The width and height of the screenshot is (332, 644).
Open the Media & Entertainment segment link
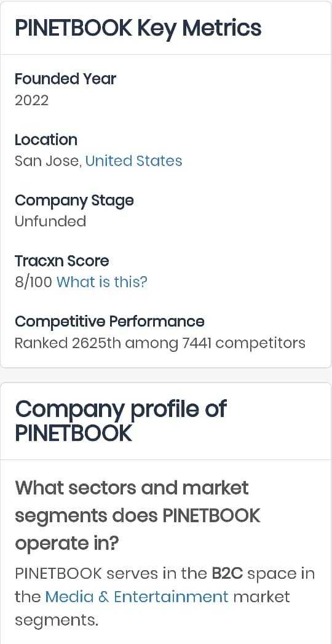tap(136, 597)
